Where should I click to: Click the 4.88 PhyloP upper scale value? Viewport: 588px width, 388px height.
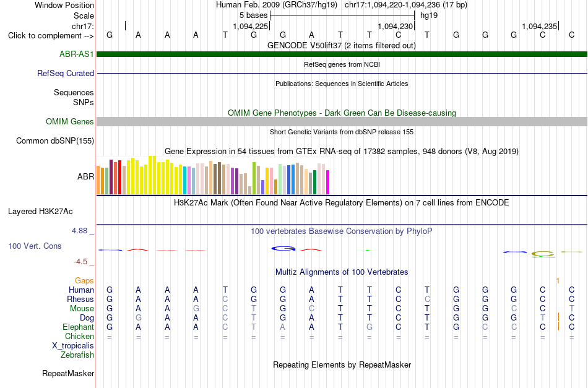click(x=79, y=231)
